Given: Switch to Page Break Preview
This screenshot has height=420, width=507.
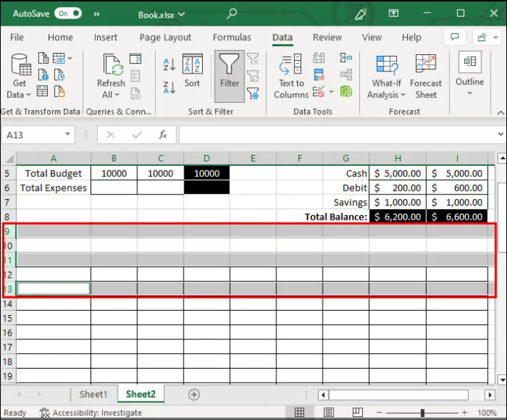Looking at the screenshot, I should point(357,412).
